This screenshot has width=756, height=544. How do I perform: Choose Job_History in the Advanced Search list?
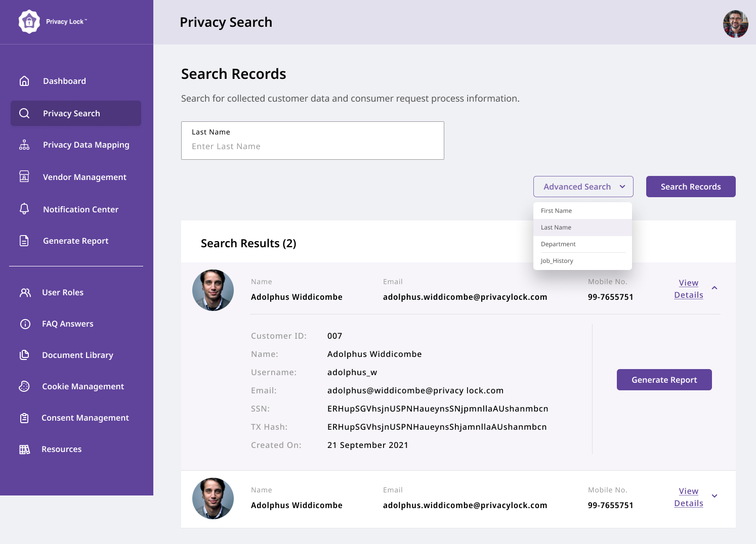pyautogui.click(x=557, y=260)
